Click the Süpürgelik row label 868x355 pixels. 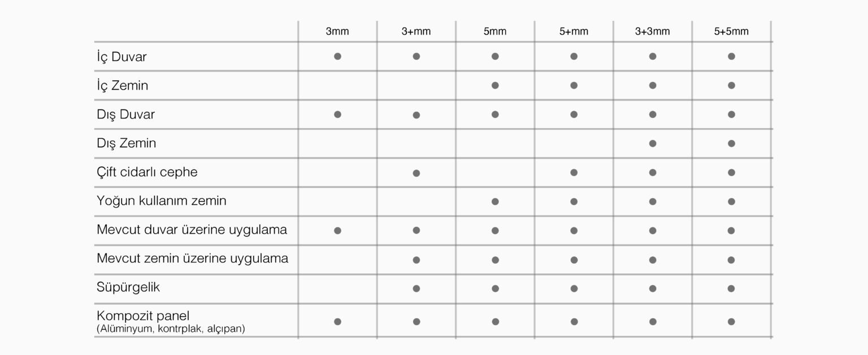(128, 287)
